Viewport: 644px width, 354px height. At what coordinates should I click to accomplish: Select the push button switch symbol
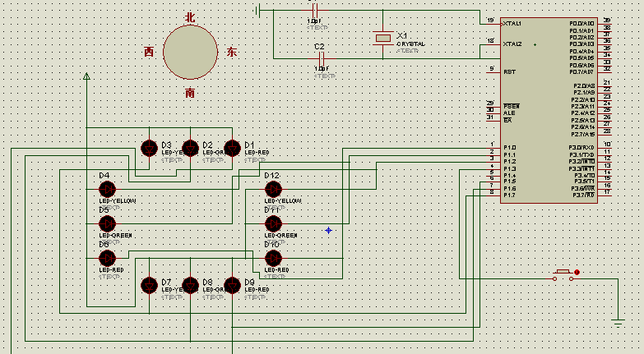click(563, 275)
